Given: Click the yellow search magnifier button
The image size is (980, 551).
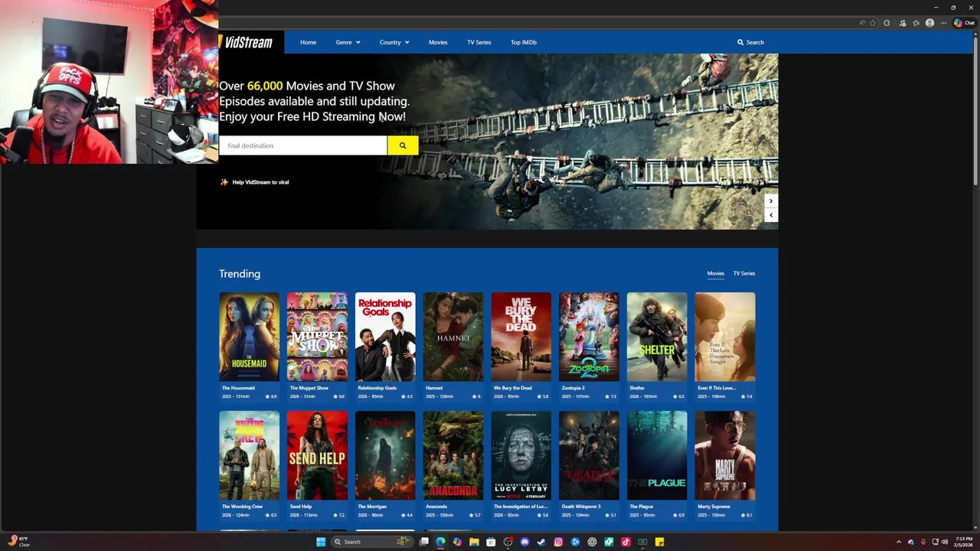Looking at the screenshot, I should click(403, 145).
